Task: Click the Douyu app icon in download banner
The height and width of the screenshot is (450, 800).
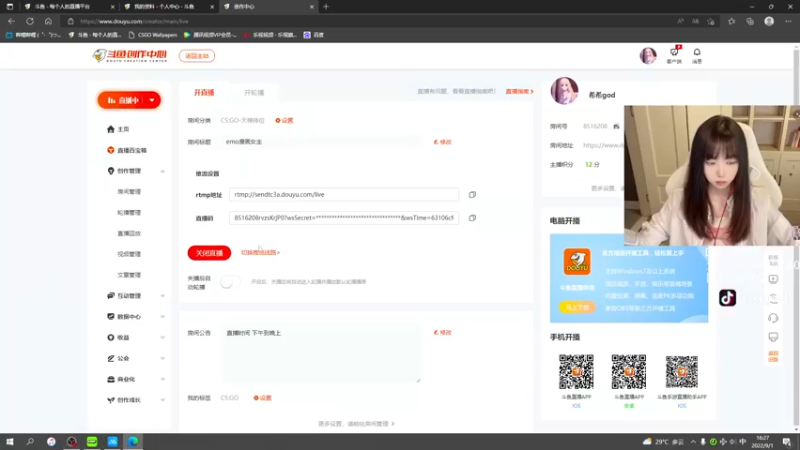Action: pos(577,261)
